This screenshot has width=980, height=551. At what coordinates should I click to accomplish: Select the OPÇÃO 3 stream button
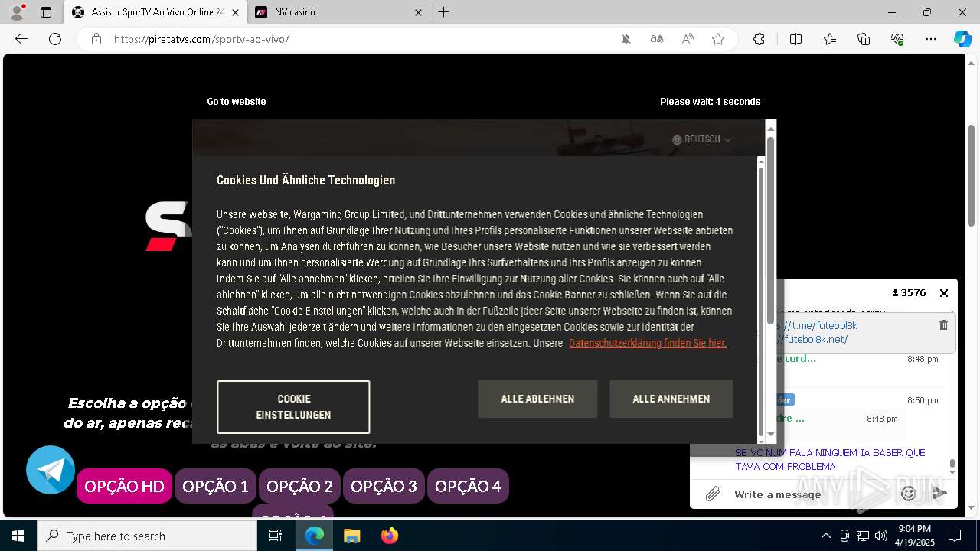point(384,486)
